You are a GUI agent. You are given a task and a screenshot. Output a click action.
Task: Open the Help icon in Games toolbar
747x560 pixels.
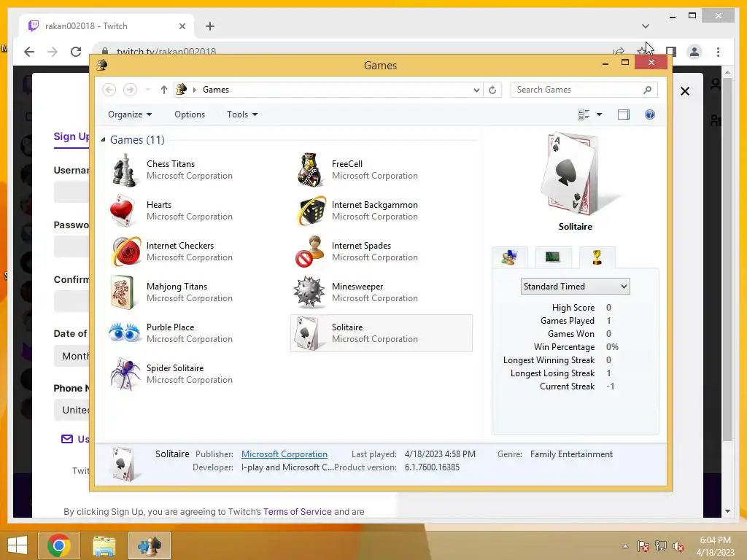pos(649,114)
